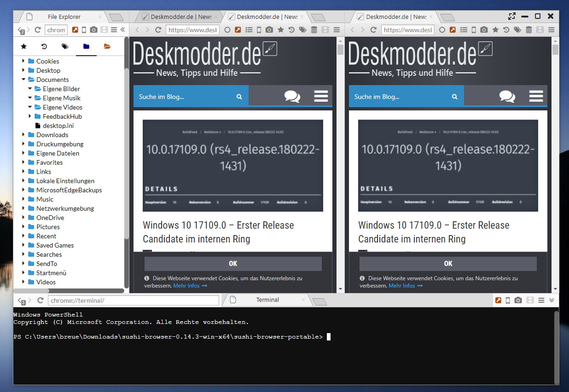Screen dimensions: 569x392
Task: Click the list icon in the right panel toolbar
Action: point(464,30)
